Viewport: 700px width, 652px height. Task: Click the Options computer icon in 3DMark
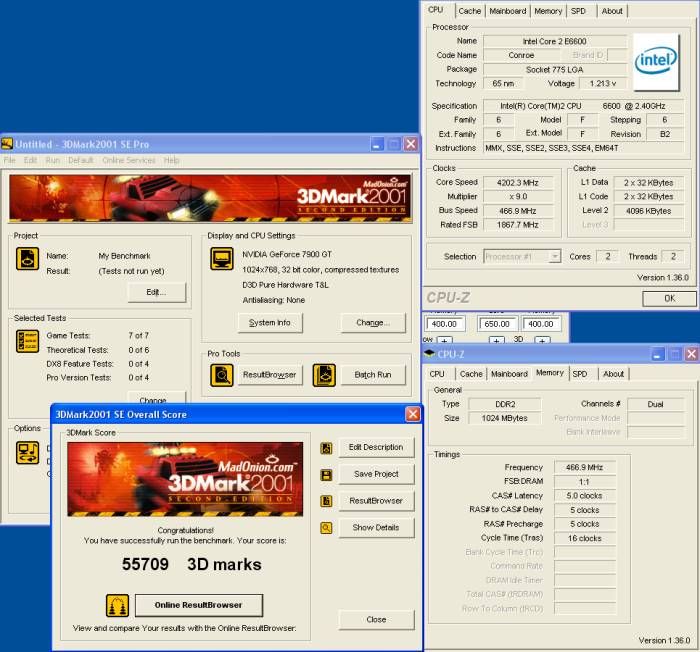click(x=27, y=453)
